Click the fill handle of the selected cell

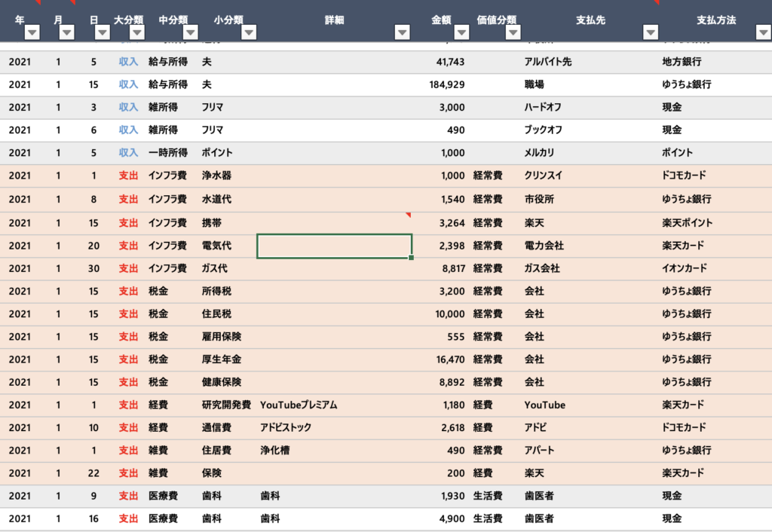pyautogui.click(x=412, y=258)
